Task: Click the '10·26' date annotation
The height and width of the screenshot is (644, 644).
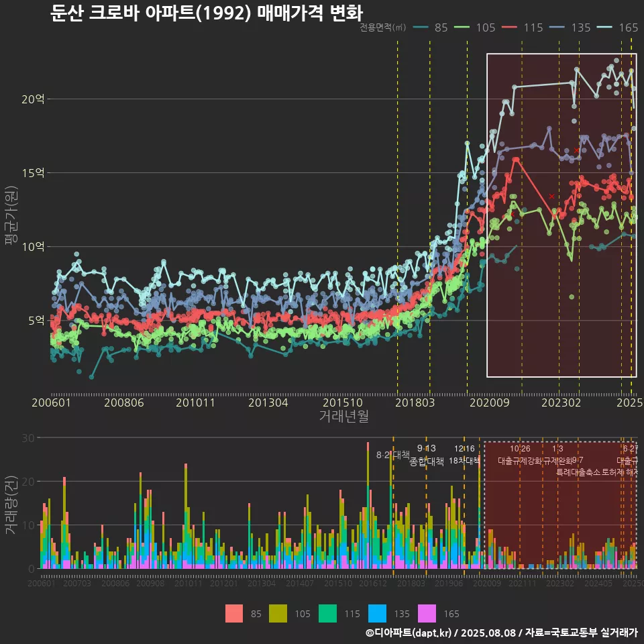Action: click(520, 449)
